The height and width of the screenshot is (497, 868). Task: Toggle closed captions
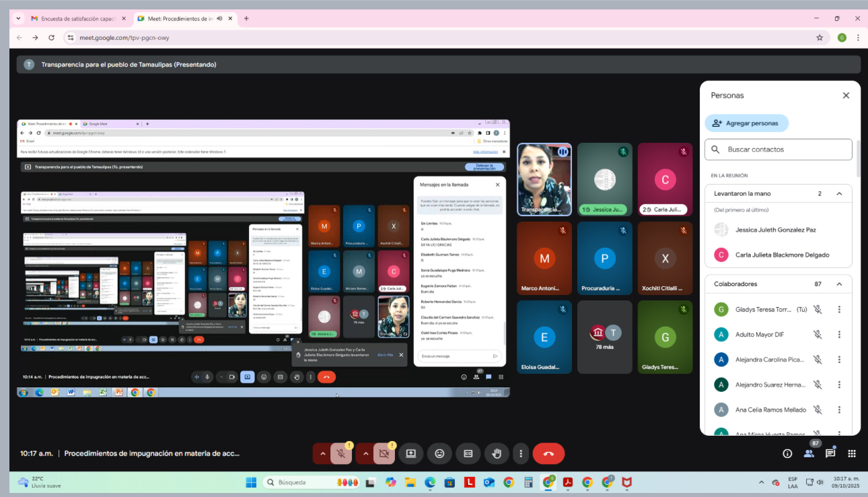point(468,454)
